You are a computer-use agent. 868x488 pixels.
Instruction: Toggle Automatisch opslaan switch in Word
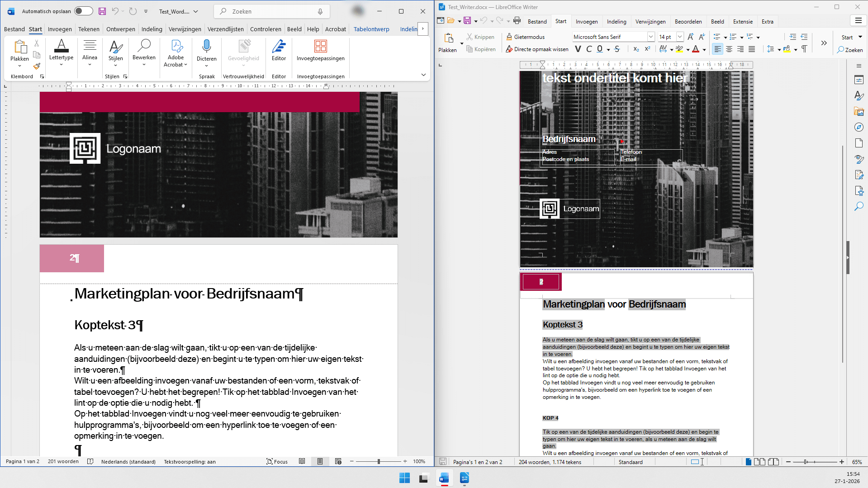point(83,11)
